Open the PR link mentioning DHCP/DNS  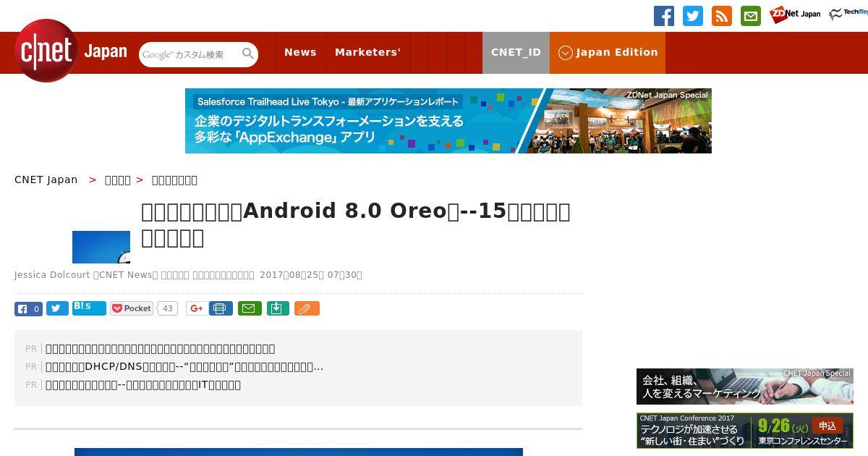pos(184,367)
